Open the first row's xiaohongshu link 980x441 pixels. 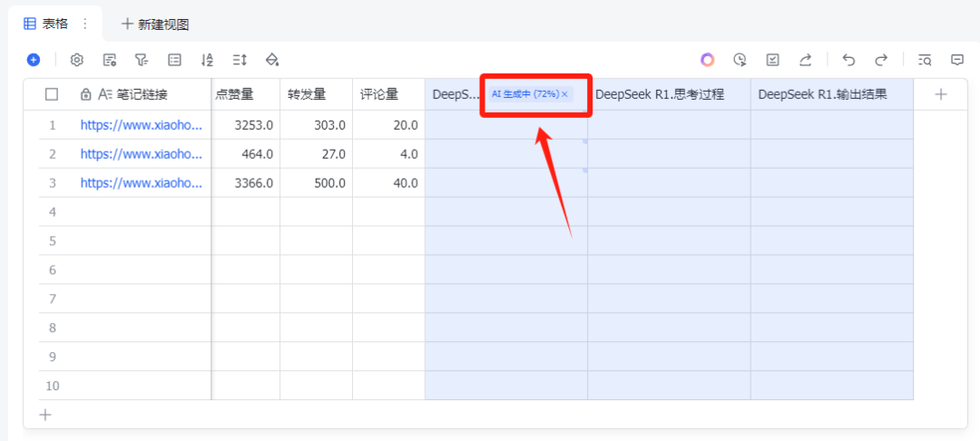(141, 125)
